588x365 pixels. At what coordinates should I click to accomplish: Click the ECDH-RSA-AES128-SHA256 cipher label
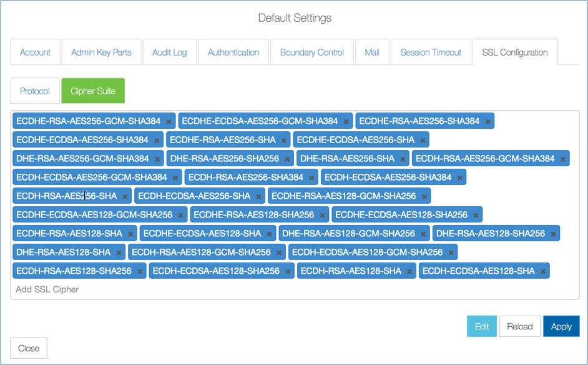(74, 271)
